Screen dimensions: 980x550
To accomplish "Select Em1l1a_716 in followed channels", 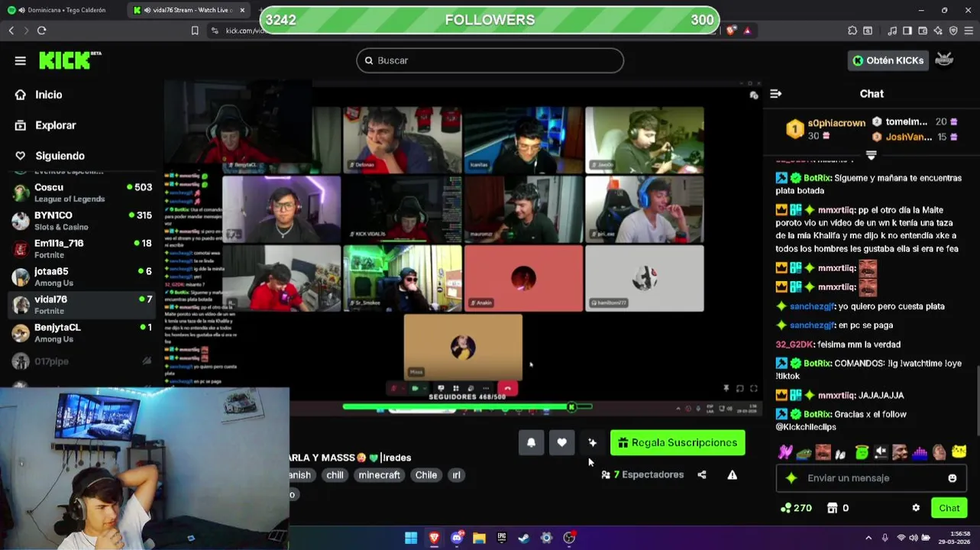I will point(82,248).
